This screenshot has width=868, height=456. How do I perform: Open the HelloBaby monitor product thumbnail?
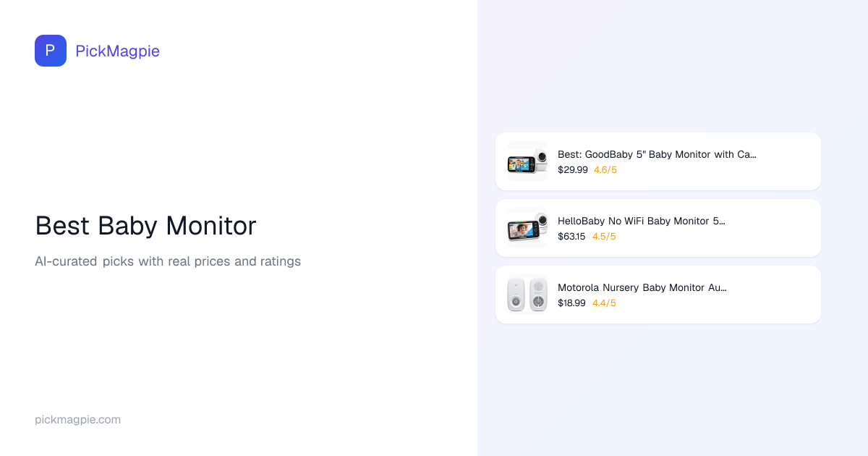pos(527,228)
